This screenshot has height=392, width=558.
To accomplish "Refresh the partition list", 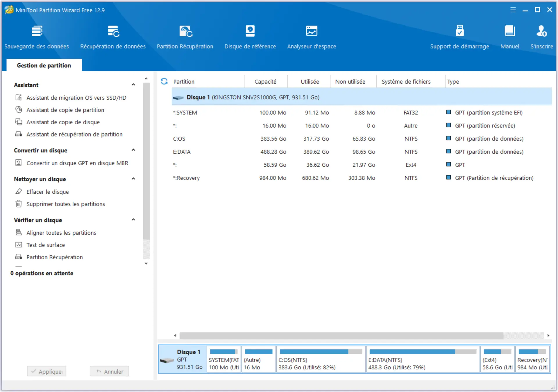I will click(x=164, y=81).
